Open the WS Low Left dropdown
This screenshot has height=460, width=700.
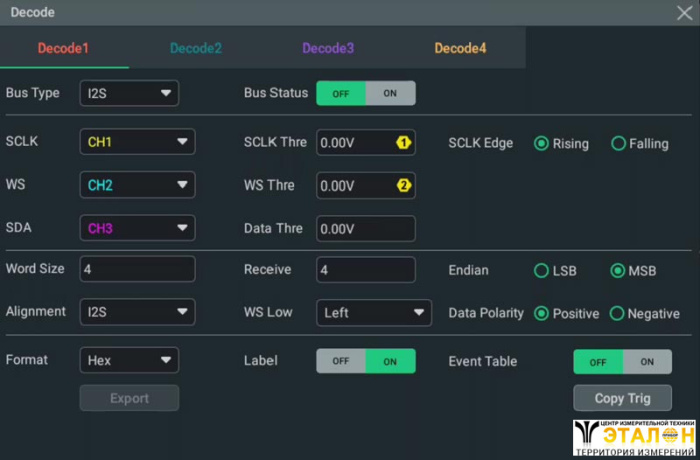coord(374,313)
